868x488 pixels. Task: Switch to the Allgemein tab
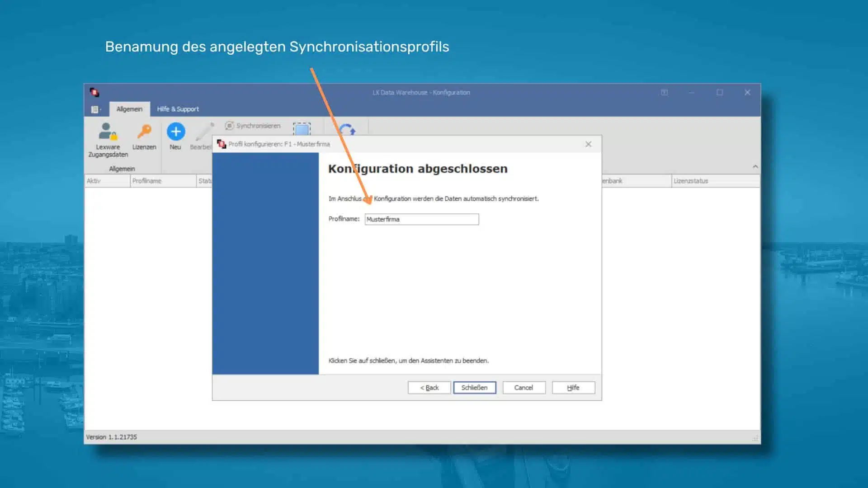[129, 109]
